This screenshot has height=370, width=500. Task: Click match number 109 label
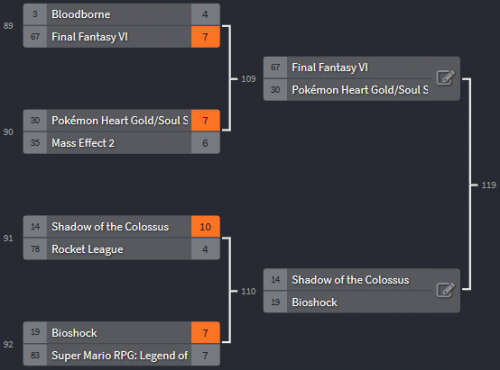tap(248, 79)
